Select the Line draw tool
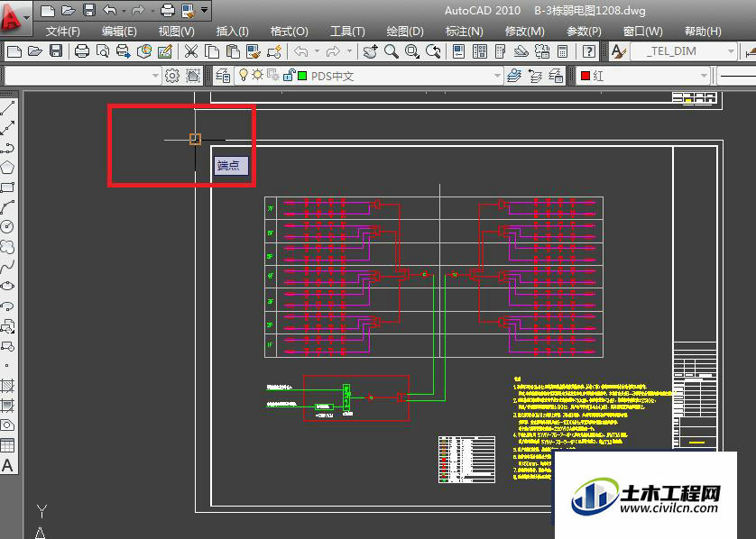 (7, 108)
